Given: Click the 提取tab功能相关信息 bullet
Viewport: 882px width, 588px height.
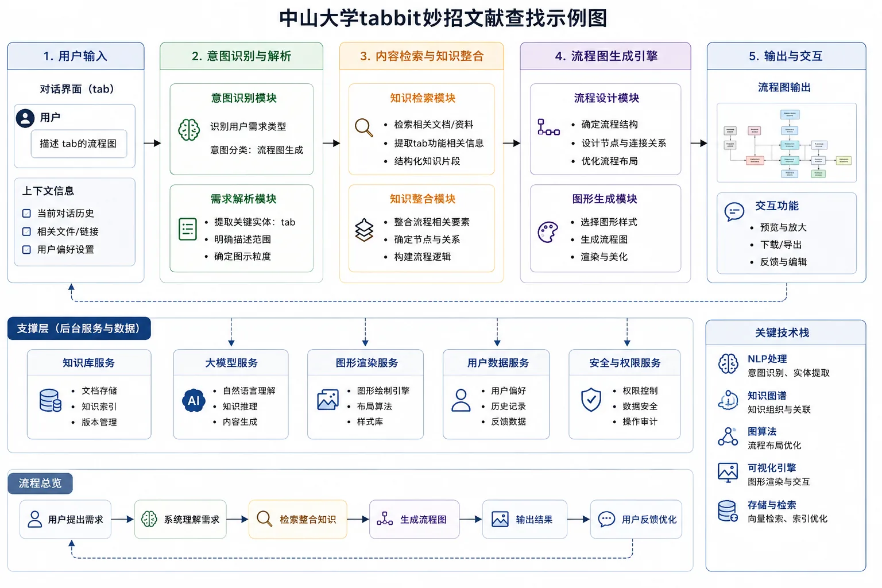Looking at the screenshot, I should tap(439, 143).
